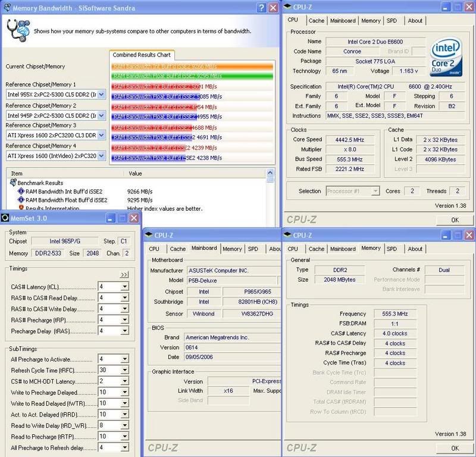The image size is (476, 457).
Task: Switch to SPD tab in processor CPU-Z window
Action: pyautogui.click(x=392, y=21)
